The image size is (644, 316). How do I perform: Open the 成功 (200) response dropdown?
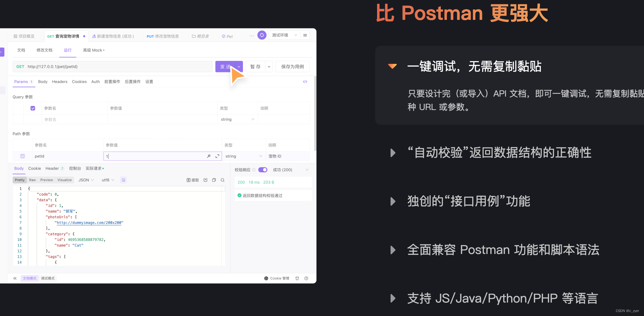pos(291,170)
